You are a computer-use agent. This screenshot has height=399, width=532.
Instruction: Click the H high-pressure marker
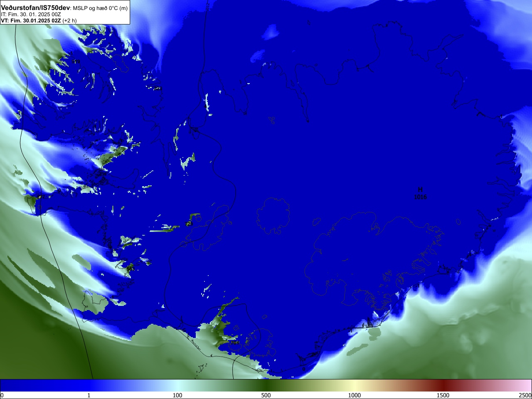coord(420,190)
